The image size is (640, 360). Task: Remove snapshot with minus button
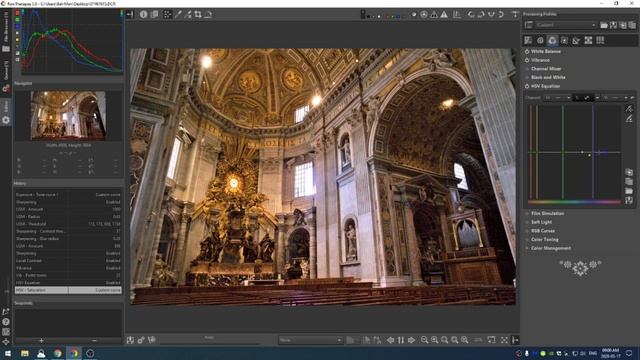click(94, 340)
